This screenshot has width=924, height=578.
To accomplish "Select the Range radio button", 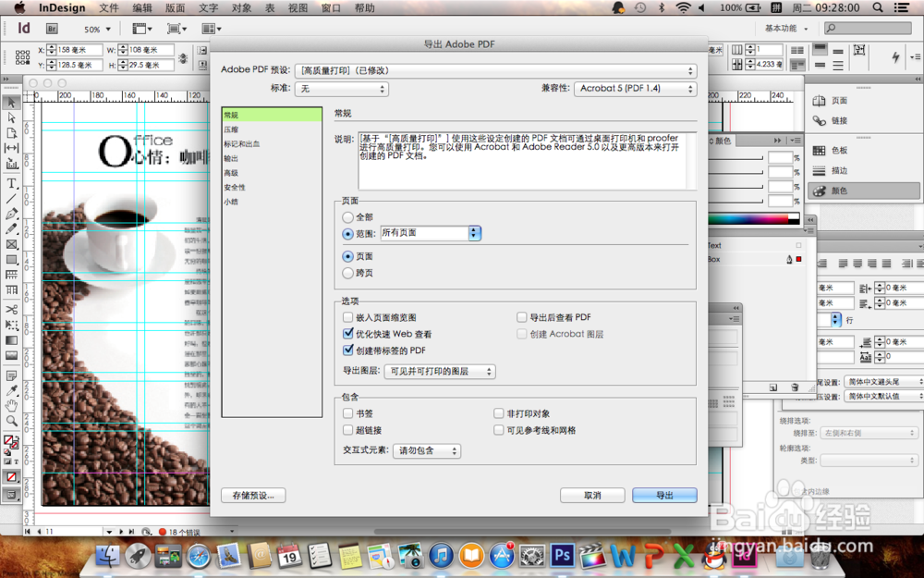I will tap(347, 234).
